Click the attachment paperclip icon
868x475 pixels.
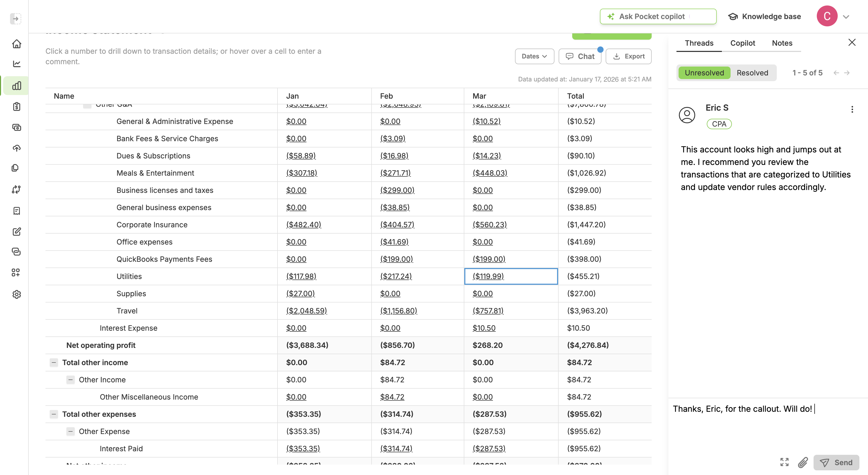(x=803, y=462)
